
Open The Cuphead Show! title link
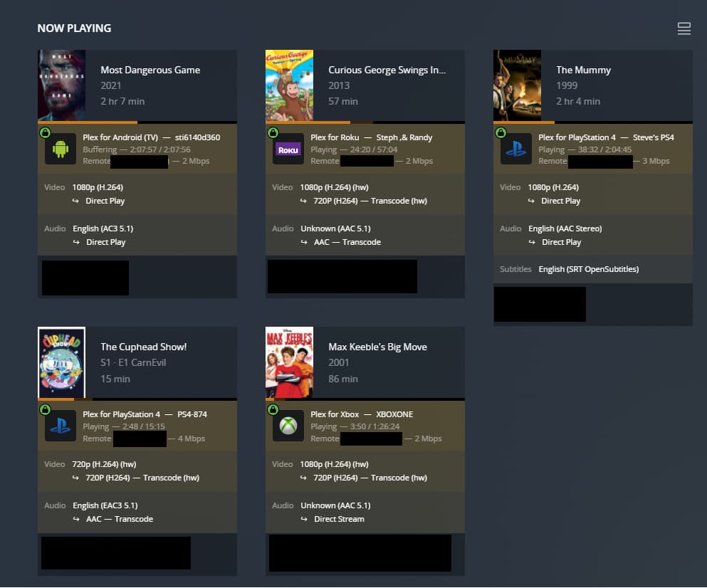[143, 347]
